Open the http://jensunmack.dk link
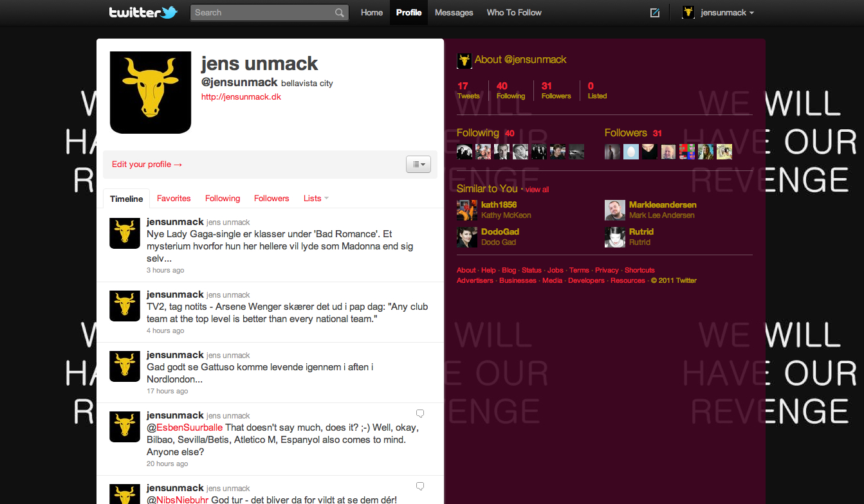 [x=241, y=97]
